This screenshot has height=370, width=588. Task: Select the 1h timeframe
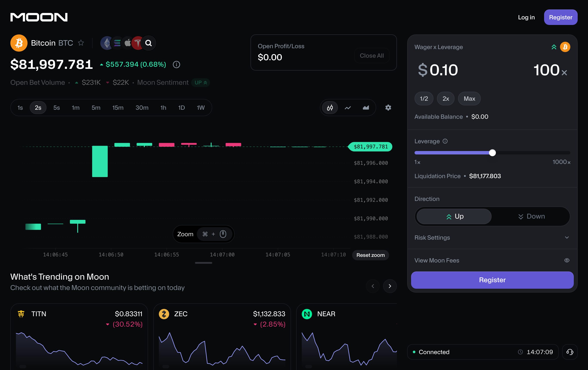pyautogui.click(x=163, y=108)
